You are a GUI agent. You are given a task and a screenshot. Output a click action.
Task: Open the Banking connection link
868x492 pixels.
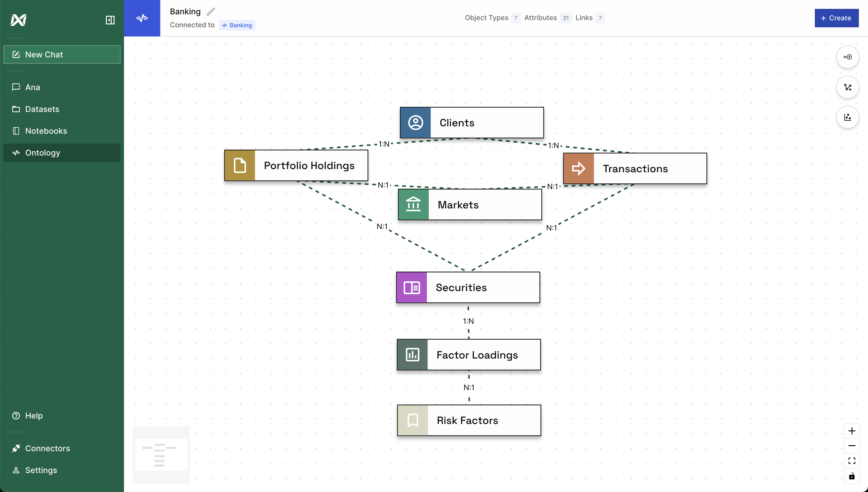tap(237, 25)
